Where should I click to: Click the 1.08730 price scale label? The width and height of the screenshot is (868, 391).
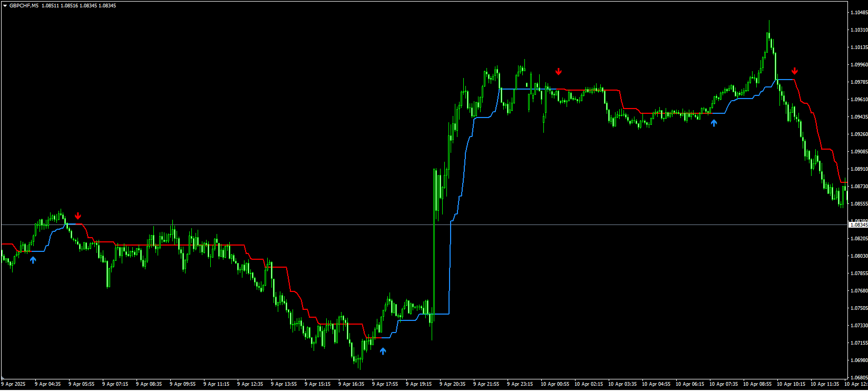pyautogui.click(x=859, y=186)
